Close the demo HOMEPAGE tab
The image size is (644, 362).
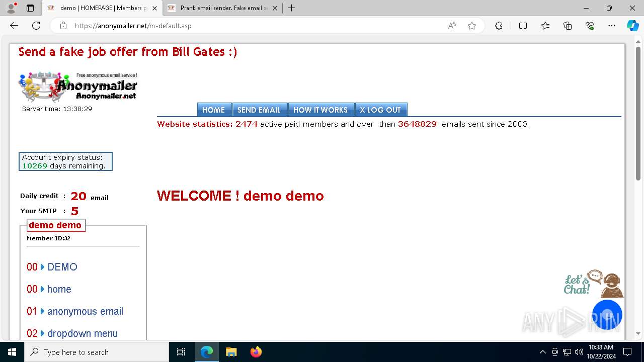tap(154, 8)
